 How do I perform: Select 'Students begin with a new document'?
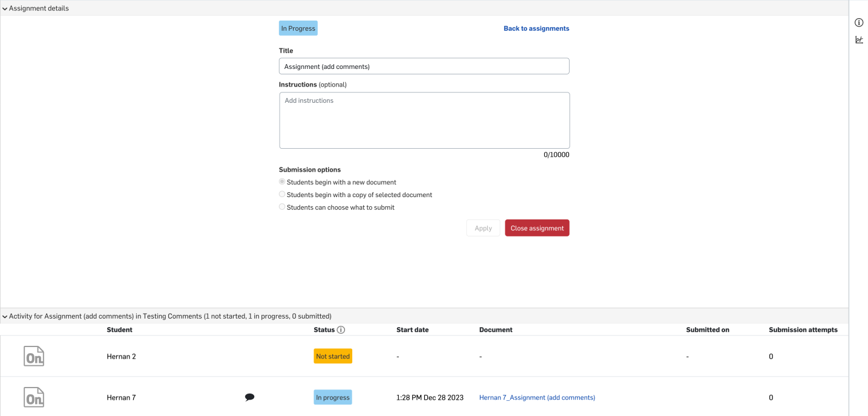tap(282, 182)
